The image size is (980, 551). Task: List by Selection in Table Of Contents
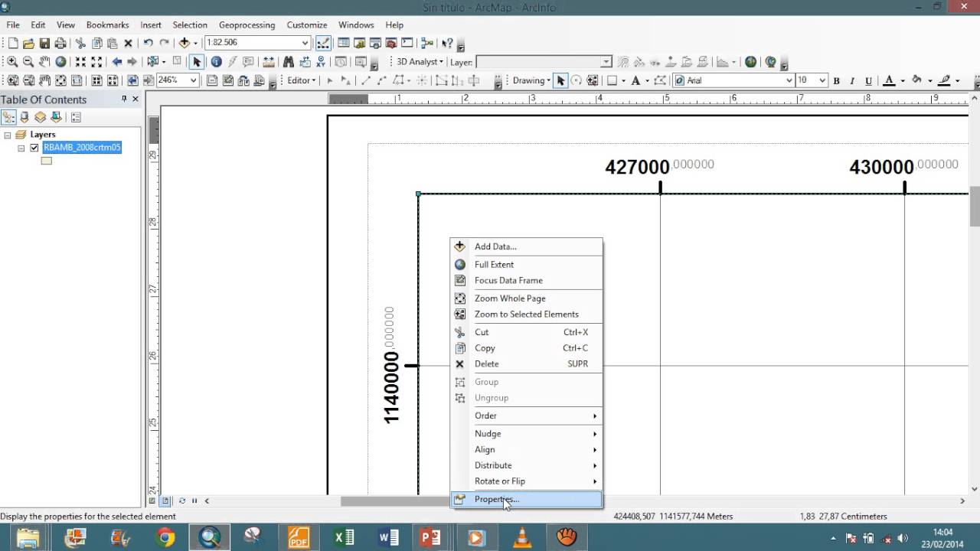[57, 117]
